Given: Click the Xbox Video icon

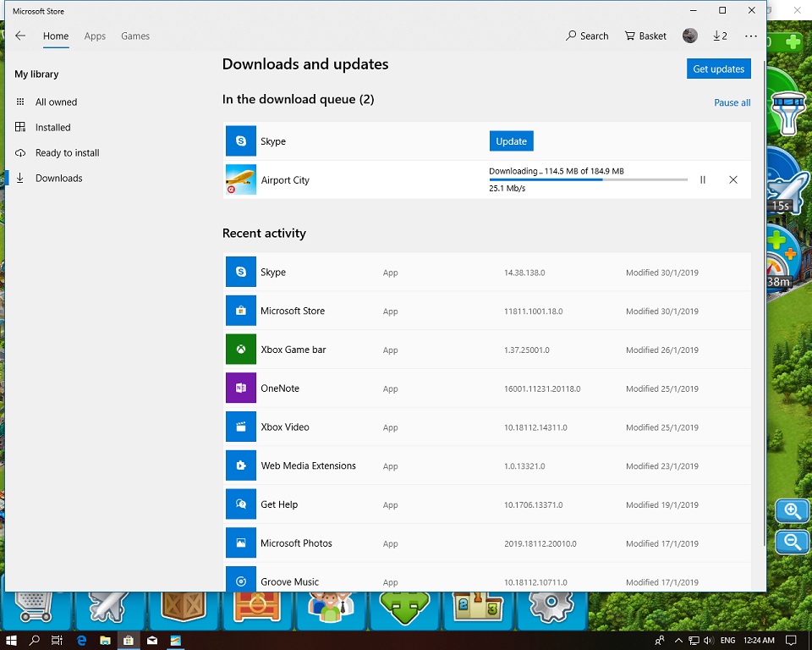Looking at the screenshot, I should 241,427.
